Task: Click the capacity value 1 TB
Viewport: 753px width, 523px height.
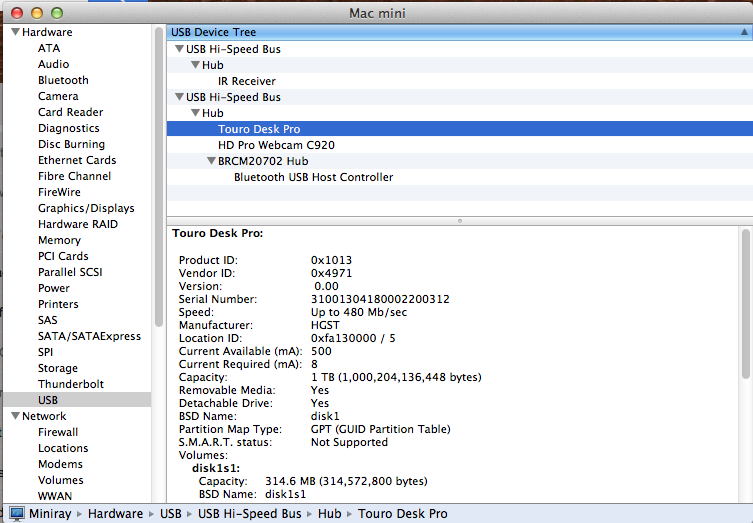Action: pyautogui.click(x=396, y=377)
